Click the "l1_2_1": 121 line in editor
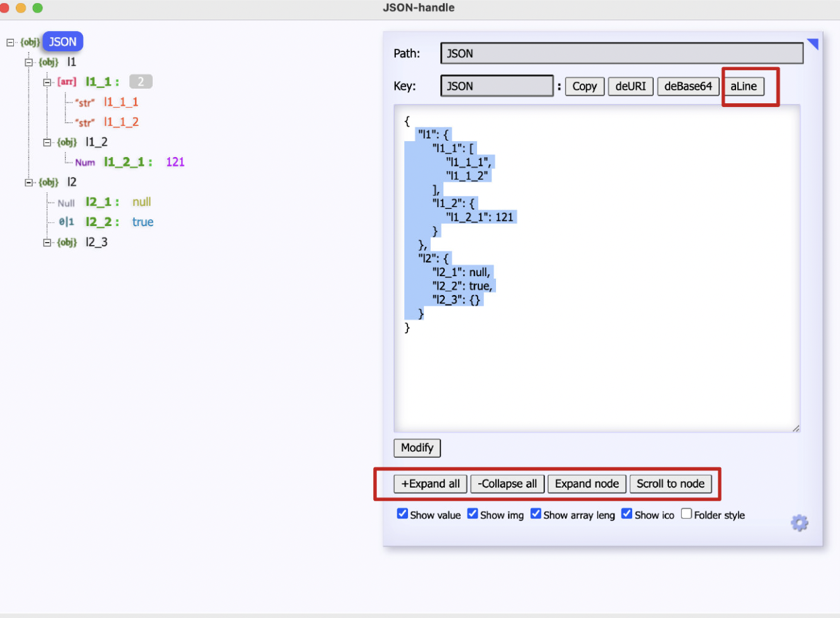The width and height of the screenshot is (840, 618). point(480,217)
